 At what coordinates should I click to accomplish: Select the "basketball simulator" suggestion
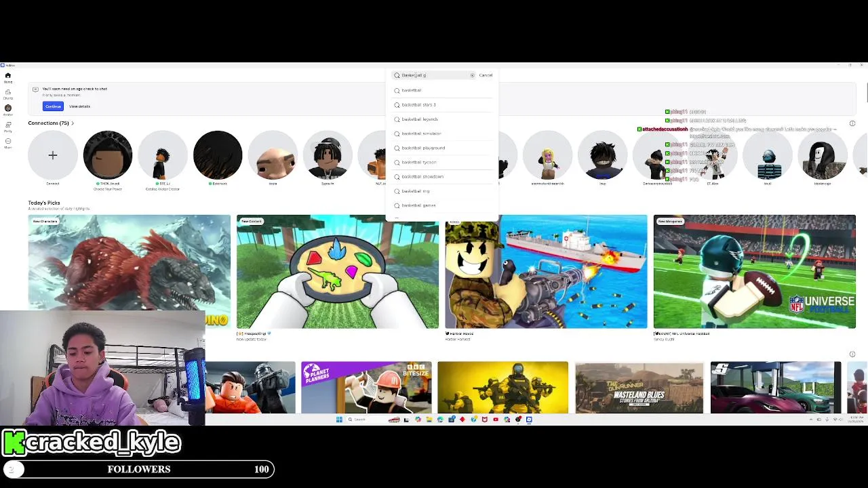click(442, 134)
